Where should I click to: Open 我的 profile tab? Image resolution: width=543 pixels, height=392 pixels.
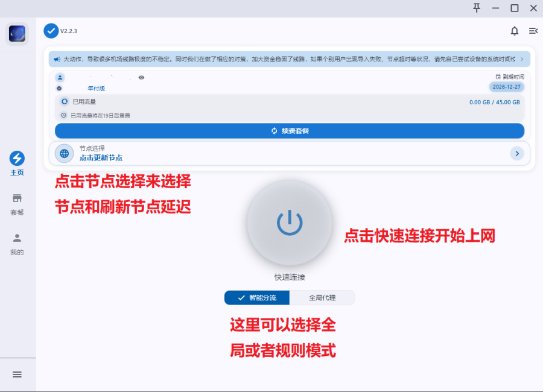pyautogui.click(x=17, y=244)
